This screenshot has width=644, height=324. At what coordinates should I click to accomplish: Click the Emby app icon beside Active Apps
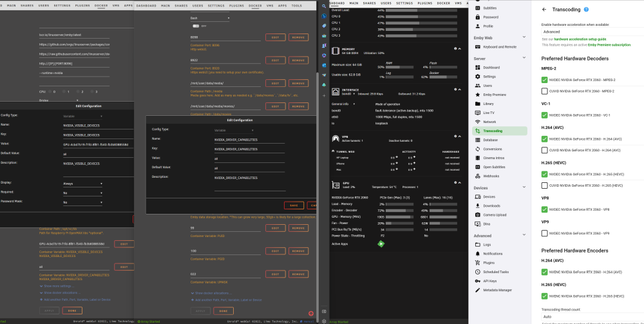pyautogui.click(x=381, y=244)
